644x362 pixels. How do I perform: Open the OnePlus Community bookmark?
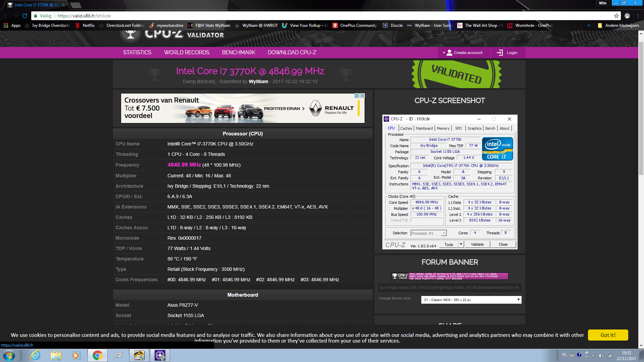tap(355, 25)
